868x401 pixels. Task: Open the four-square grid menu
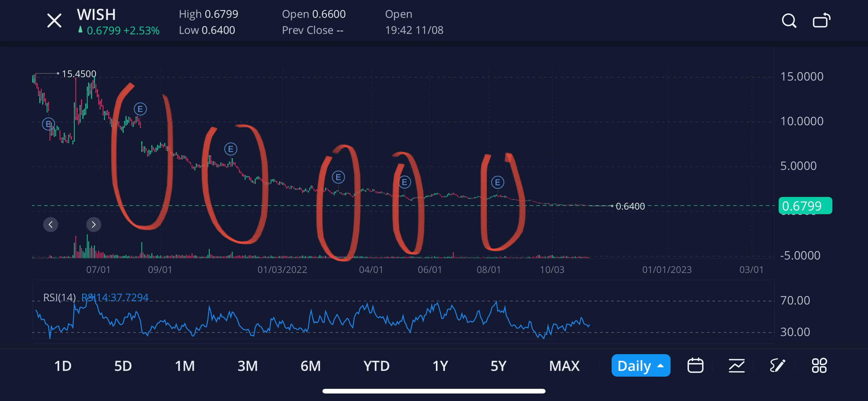click(819, 365)
